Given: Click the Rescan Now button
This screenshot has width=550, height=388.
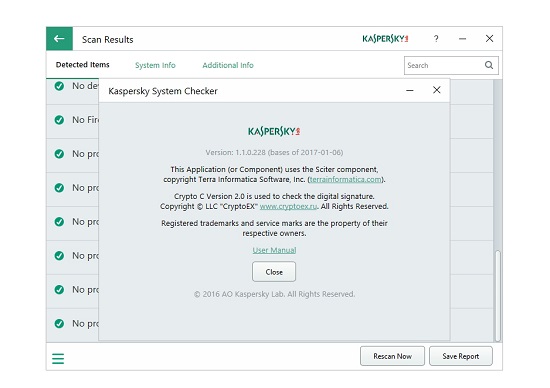Looking at the screenshot, I should coord(392,356).
